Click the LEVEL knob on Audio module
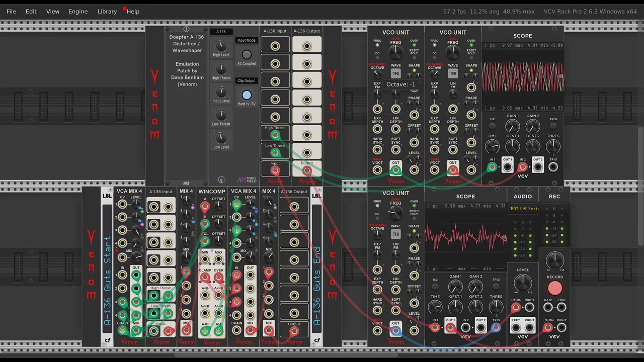 point(523,283)
